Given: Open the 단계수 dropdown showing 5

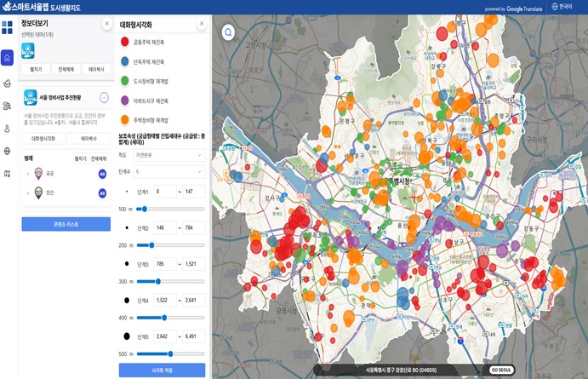Looking at the screenshot, I should pyautogui.click(x=170, y=172).
